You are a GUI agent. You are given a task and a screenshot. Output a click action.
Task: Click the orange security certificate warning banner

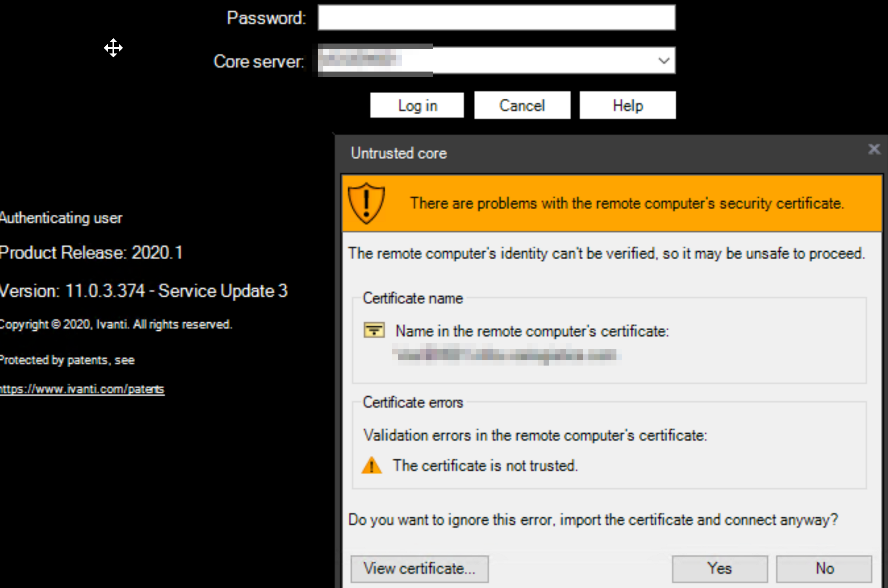point(625,203)
